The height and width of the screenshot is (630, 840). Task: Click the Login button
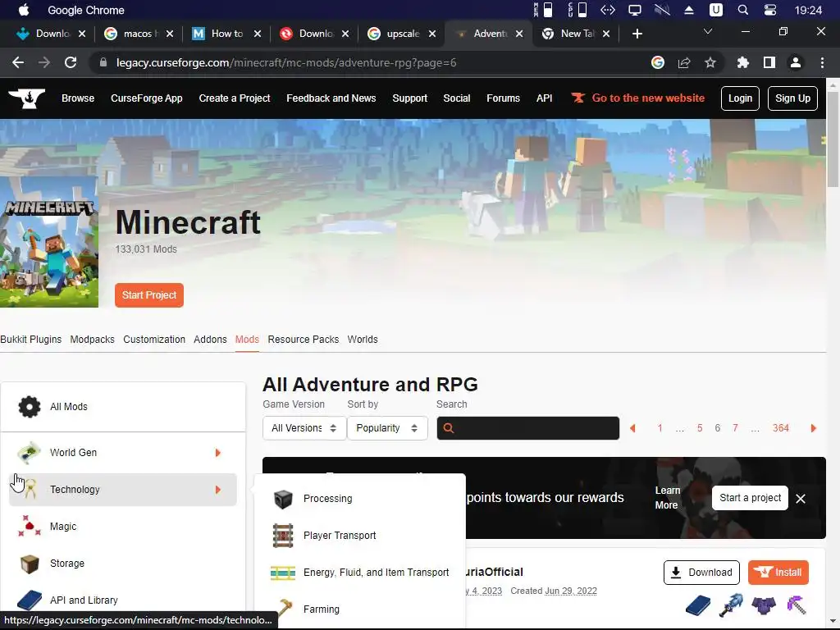click(x=740, y=98)
